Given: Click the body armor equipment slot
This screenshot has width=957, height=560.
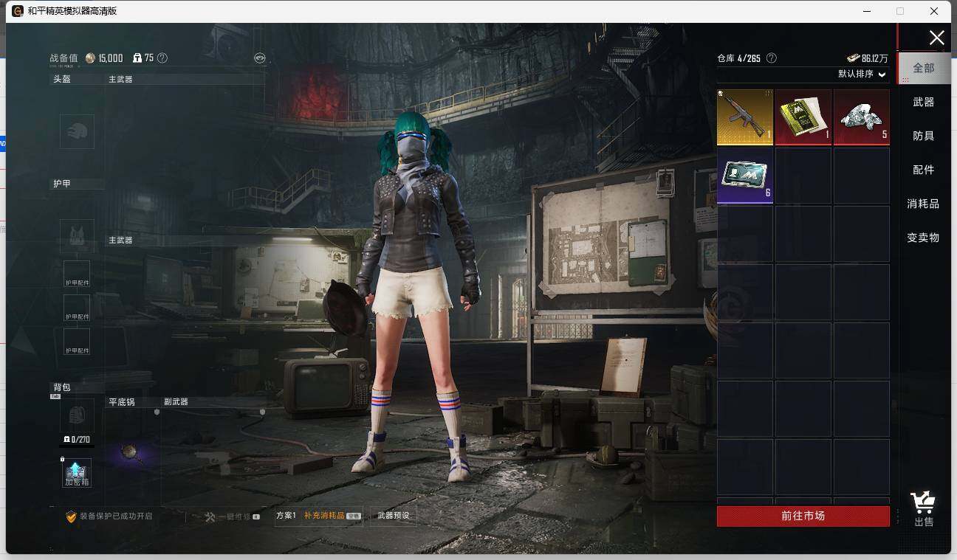Looking at the screenshot, I should tap(77, 236).
